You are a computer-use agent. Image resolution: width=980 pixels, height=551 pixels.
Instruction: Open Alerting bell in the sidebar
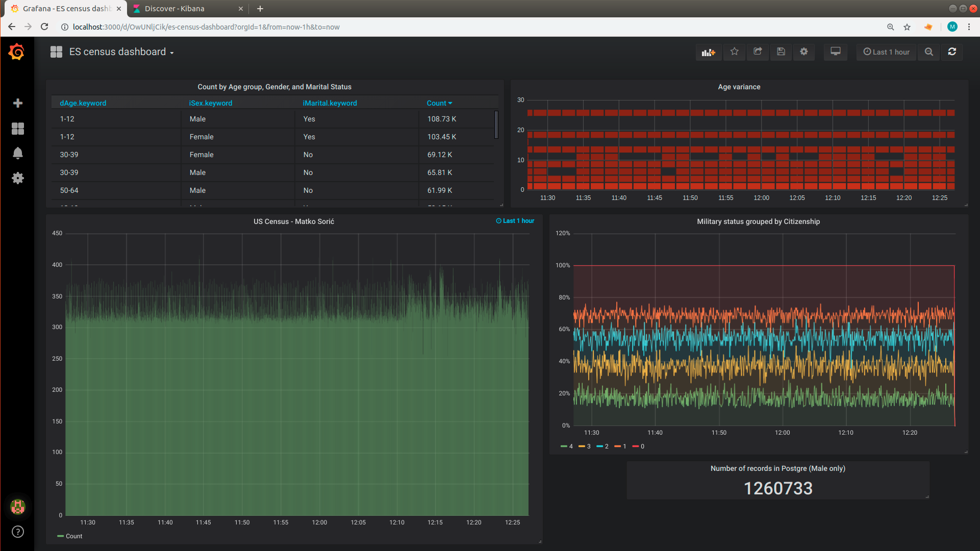point(18,153)
